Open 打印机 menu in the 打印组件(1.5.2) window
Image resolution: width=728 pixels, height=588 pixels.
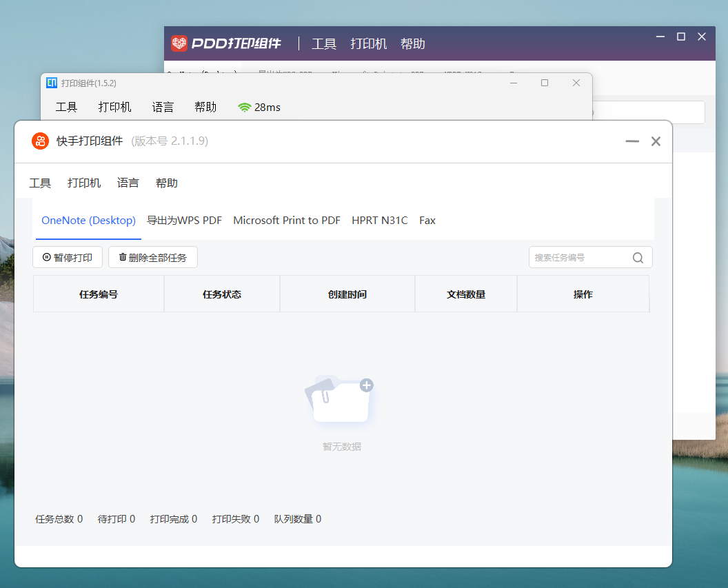pyautogui.click(x=114, y=108)
